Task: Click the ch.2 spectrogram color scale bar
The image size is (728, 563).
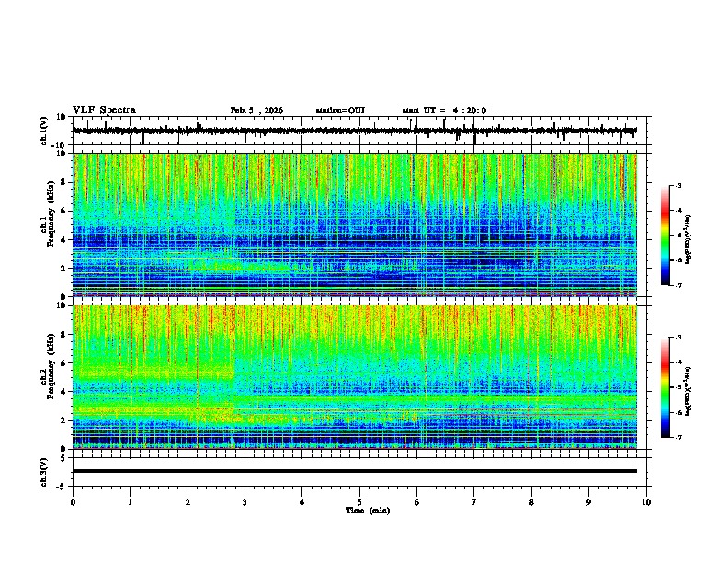Action: pos(665,387)
